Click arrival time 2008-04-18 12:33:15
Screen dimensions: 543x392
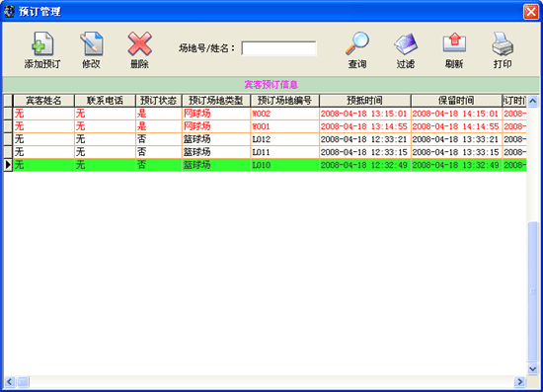365,152
